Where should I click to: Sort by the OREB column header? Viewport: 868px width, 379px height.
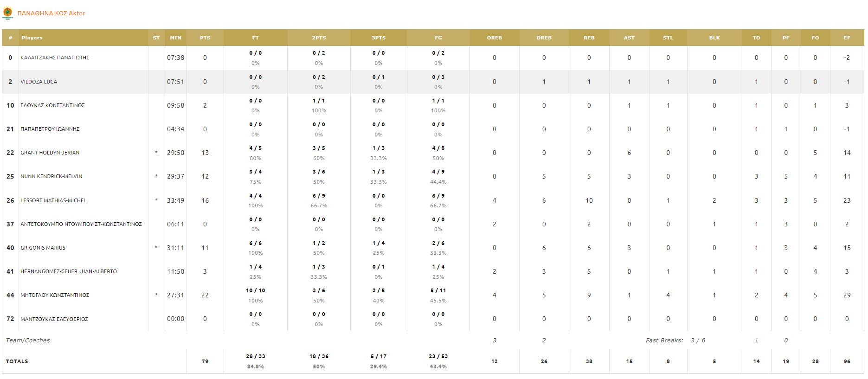pyautogui.click(x=494, y=38)
